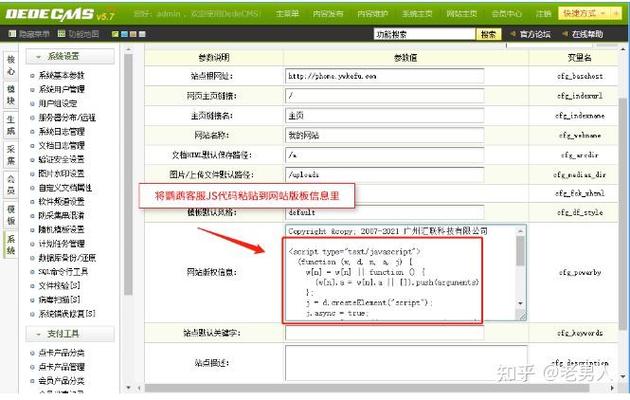Open 系统基本参数 in the sidebar
This screenshot has height=400, width=630.
coord(61,75)
